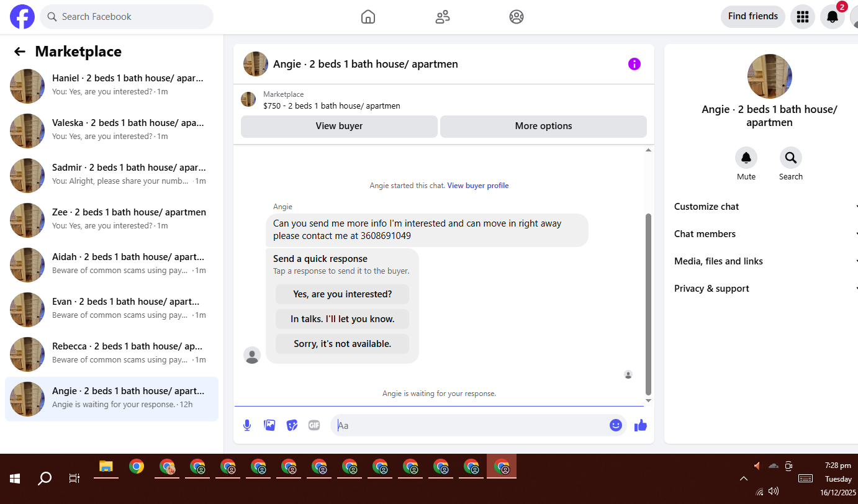Open the chat with Evan
Screen dimensions: 858x504
[x=112, y=310]
